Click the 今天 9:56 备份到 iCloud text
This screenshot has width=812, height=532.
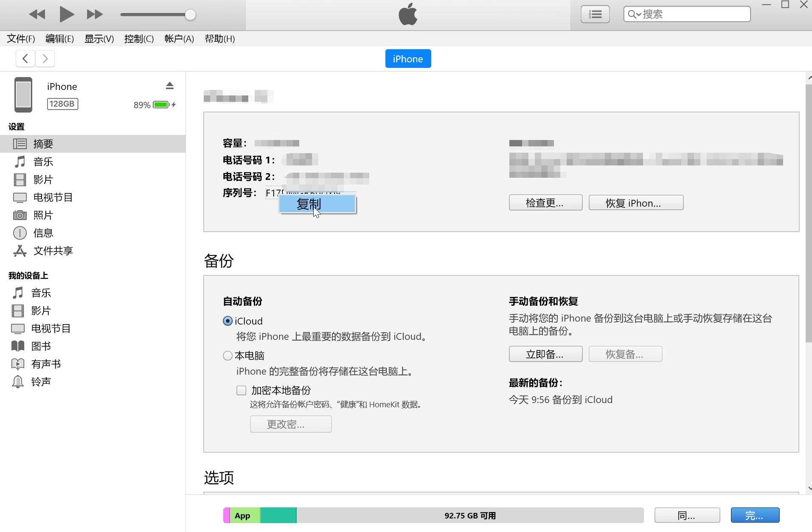pos(560,400)
